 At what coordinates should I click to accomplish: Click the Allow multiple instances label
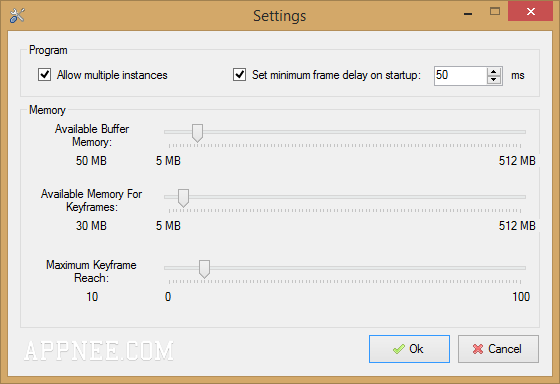tap(112, 75)
